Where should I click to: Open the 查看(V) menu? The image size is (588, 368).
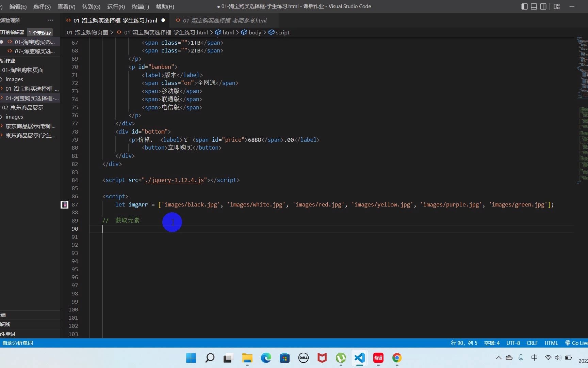(x=66, y=6)
